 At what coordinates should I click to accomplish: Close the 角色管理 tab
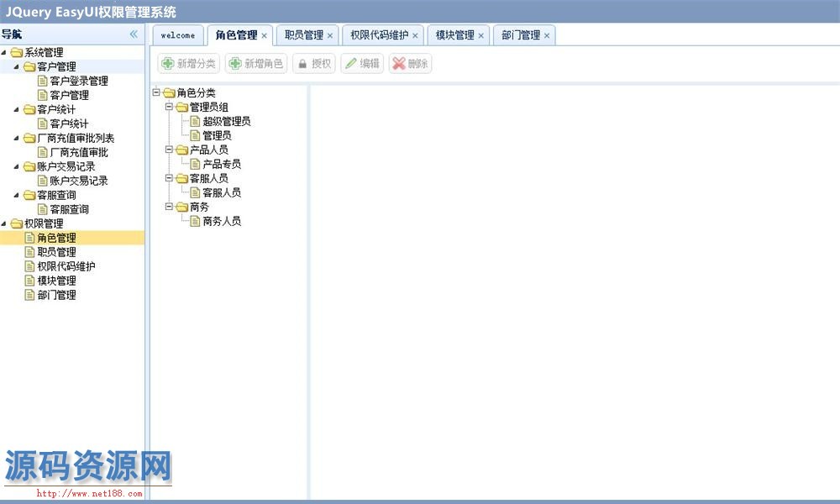265,35
